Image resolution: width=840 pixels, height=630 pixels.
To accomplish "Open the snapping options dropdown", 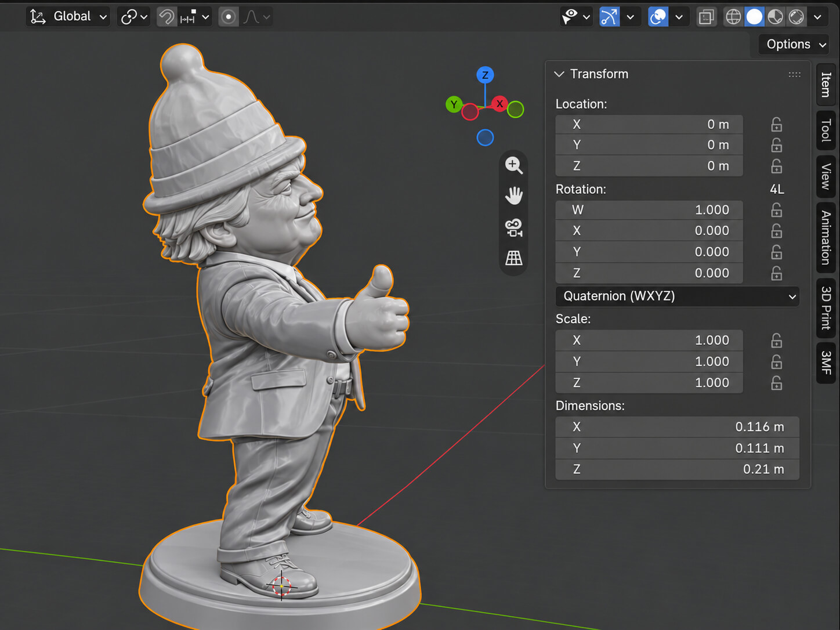I will pos(194,16).
